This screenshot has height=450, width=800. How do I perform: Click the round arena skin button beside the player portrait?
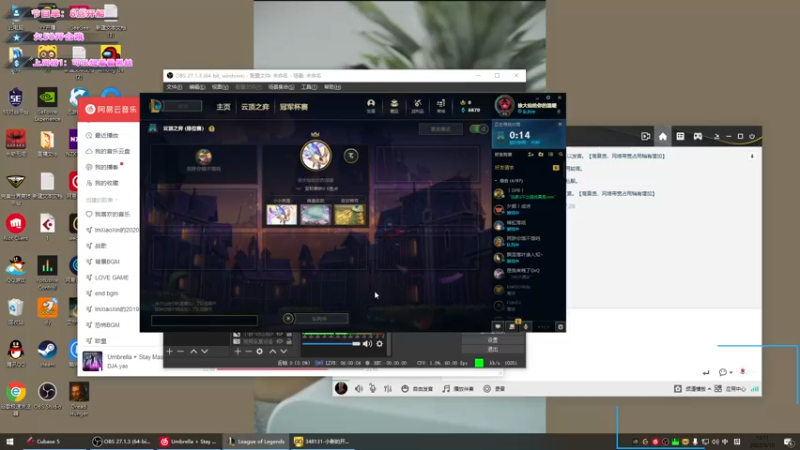click(351, 156)
